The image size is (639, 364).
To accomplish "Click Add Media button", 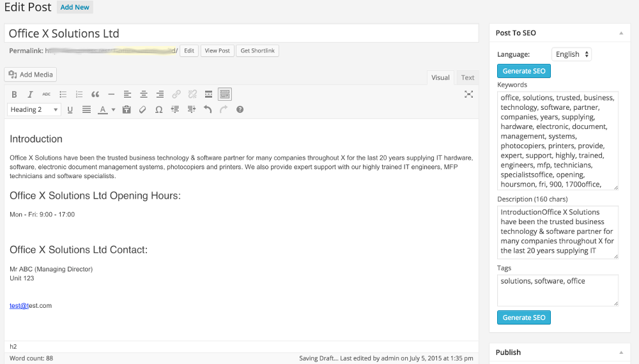I will [31, 75].
